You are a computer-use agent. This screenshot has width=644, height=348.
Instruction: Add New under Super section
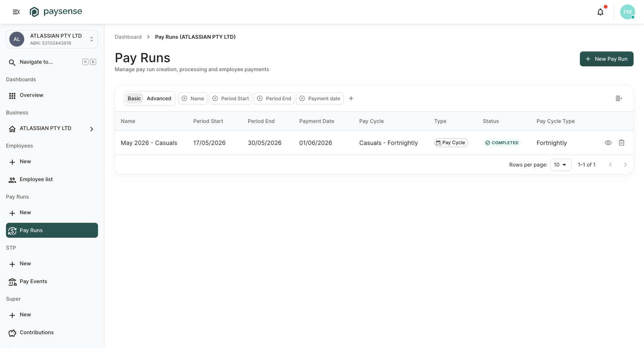52,315
